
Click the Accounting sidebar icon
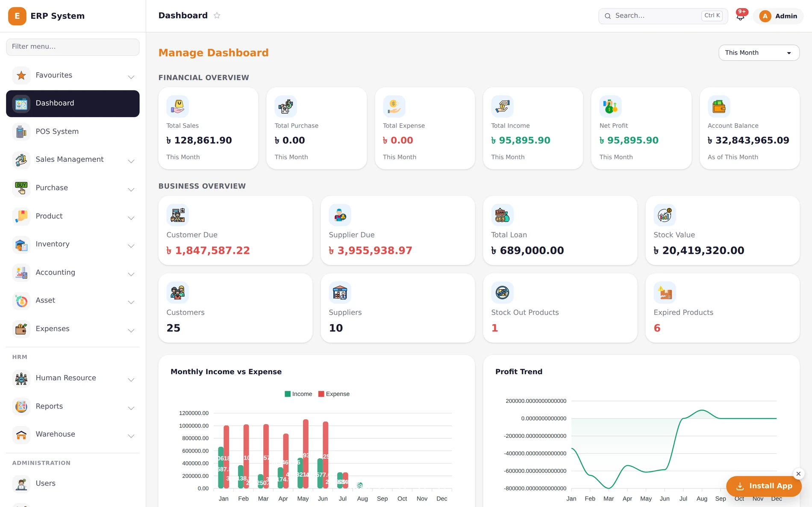point(21,273)
